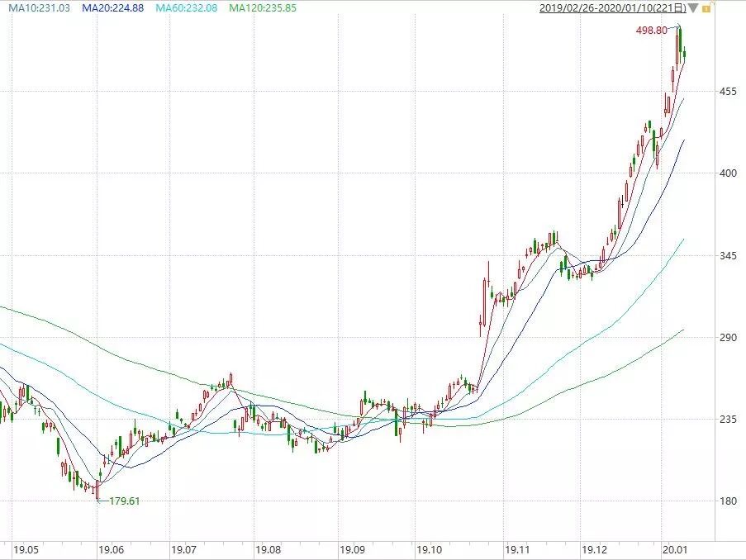
Task: Click the 20.01 month label on time axis
Action: click(675, 550)
